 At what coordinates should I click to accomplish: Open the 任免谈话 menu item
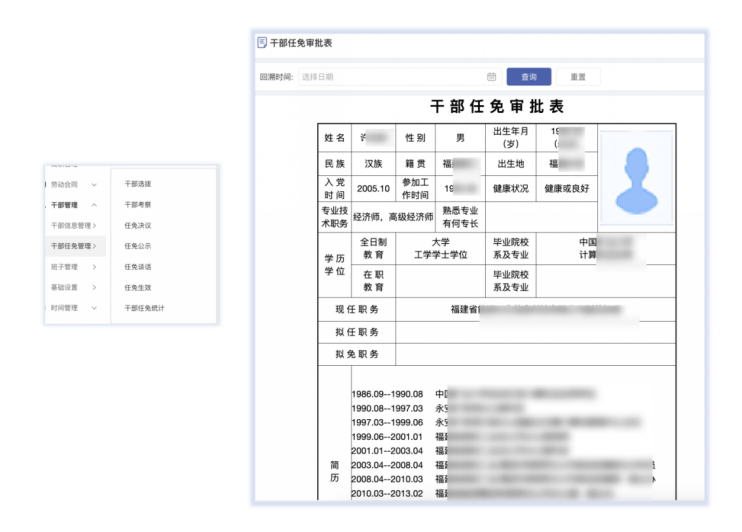pyautogui.click(x=137, y=267)
